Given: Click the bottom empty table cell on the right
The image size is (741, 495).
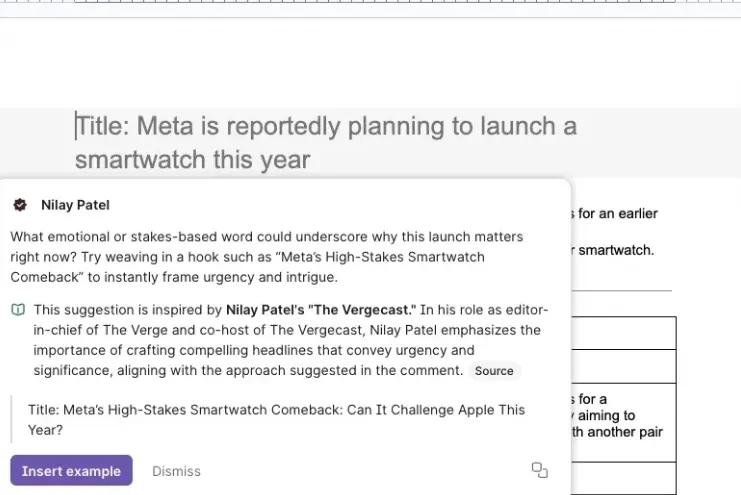Looking at the screenshot, I should (624, 478).
